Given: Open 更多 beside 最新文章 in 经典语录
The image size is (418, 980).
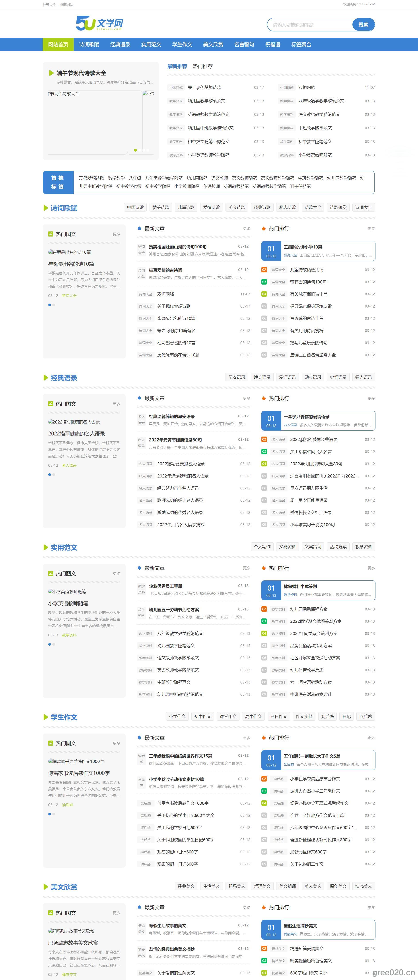Looking at the screenshot, I should point(246,398).
